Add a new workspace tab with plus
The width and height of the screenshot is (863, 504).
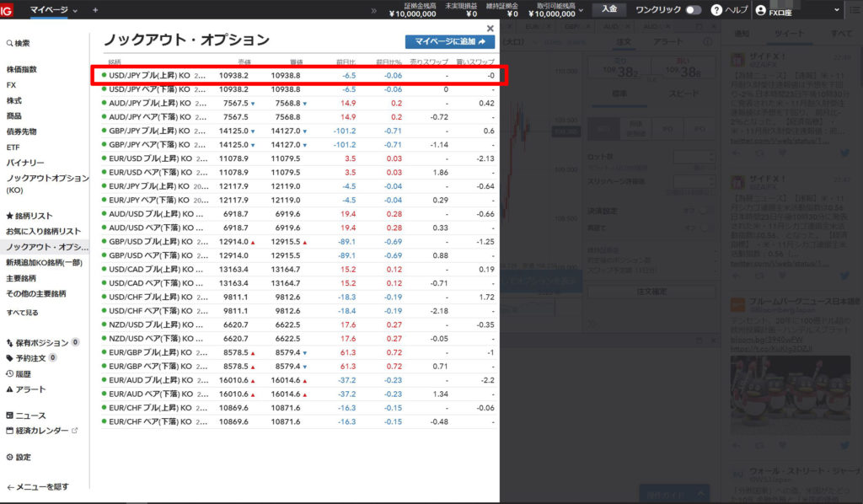[95, 10]
